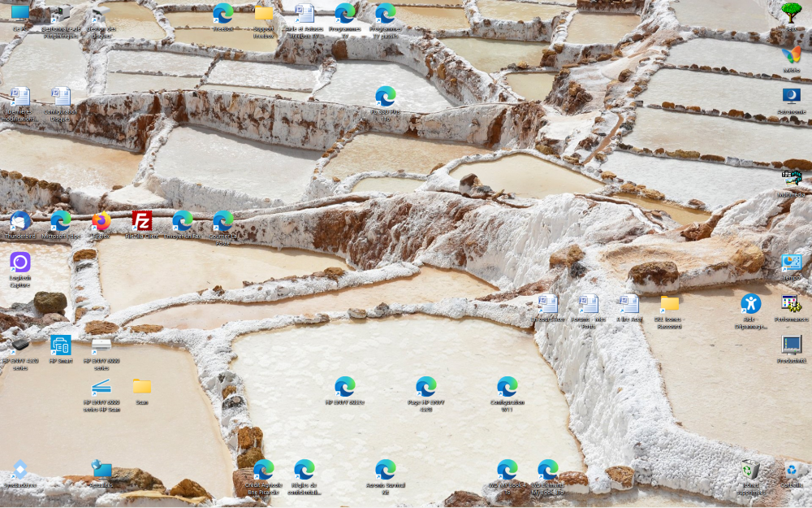812x508 pixels.
Task: Open the Logitech Capture shortcut
Action: coord(20,263)
